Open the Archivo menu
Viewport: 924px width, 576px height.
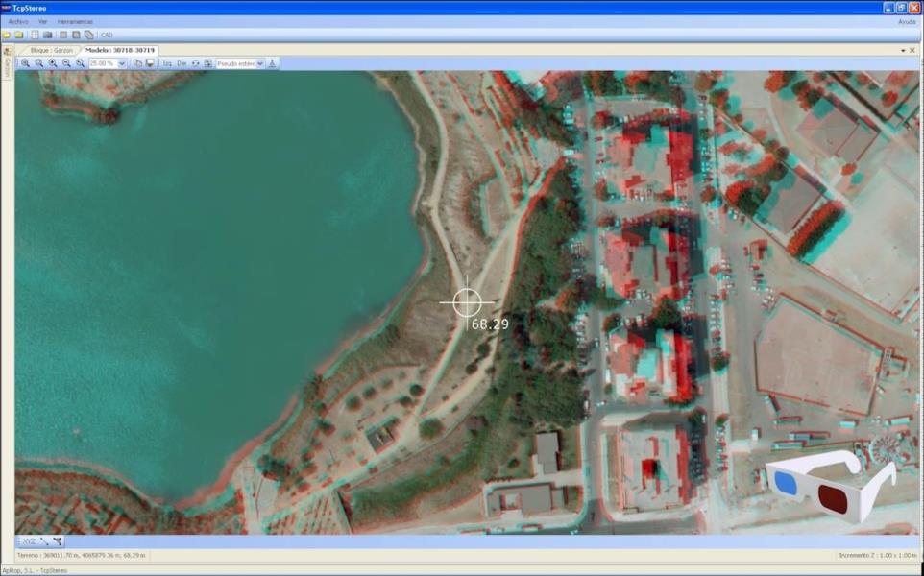tap(18, 21)
